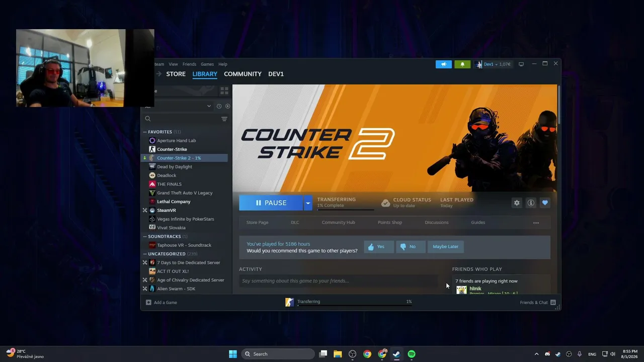Image resolution: width=644 pixels, height=362 pixels.
Task: Select the Vegas Infinite by PokerStars icon
Action: click(x=152, y=219)
